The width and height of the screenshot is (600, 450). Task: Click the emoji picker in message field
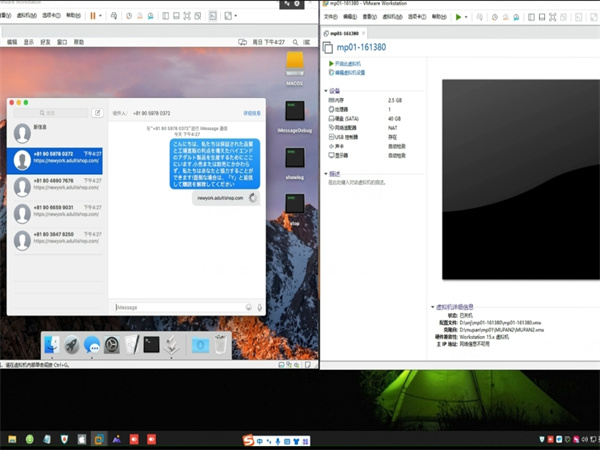coord(248,307)
